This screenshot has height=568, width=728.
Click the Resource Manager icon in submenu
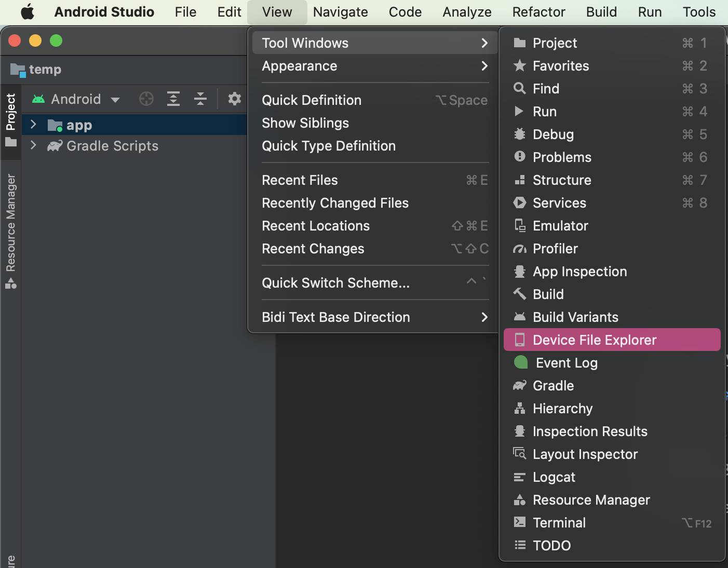pos(519,499)
